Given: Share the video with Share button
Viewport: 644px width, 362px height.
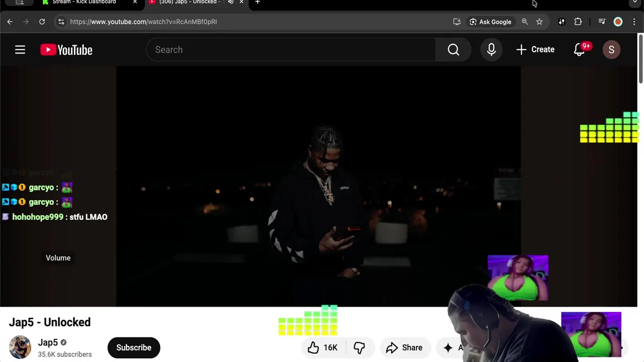Looking at the screenshot, I should pos(404,347).
